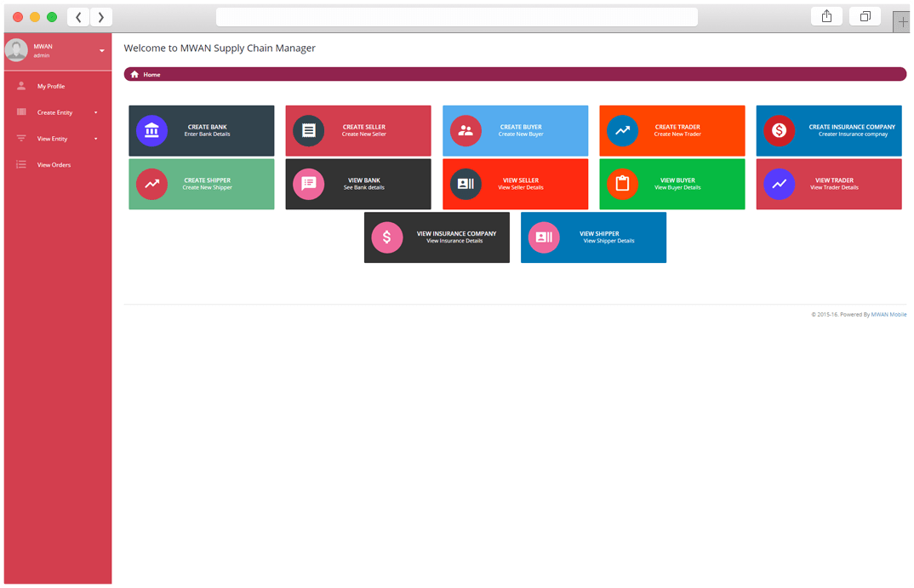Click the View Bank chat bubble icon
This screenshot has height=588, width=914.
pos(309,184)
